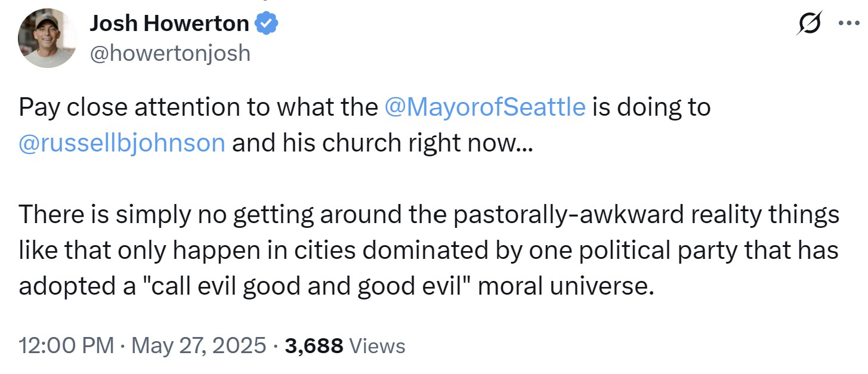Open the three-dot More options menu
This screenshot has width=868, height=374.
coord(850,24)
